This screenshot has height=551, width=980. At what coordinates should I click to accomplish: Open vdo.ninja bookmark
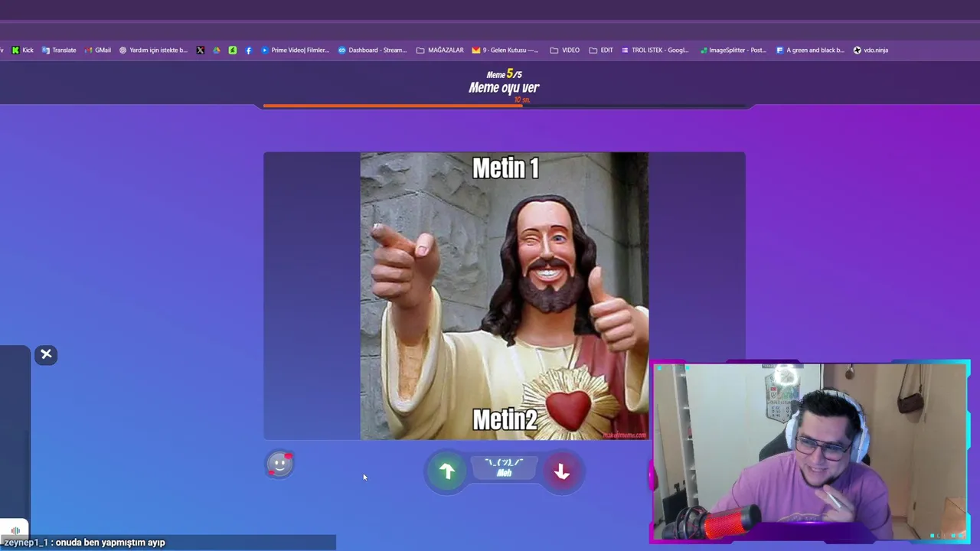coord(871,51)
